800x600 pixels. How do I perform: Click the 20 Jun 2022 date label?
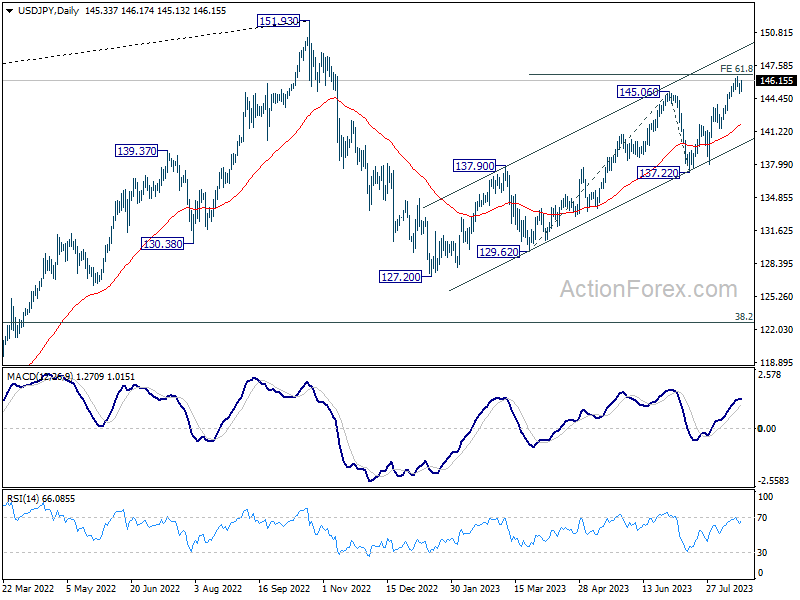point(155,588)
